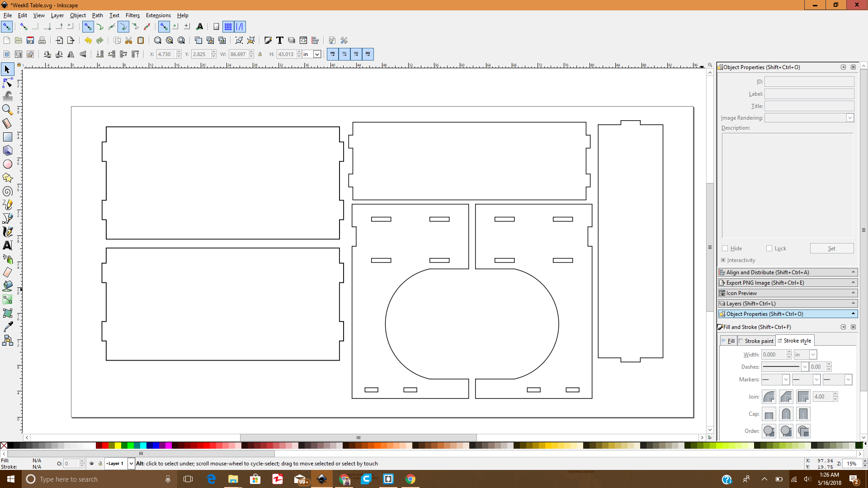
Task: Switch to the Stroke paint tab
Action: coord(756,341)
